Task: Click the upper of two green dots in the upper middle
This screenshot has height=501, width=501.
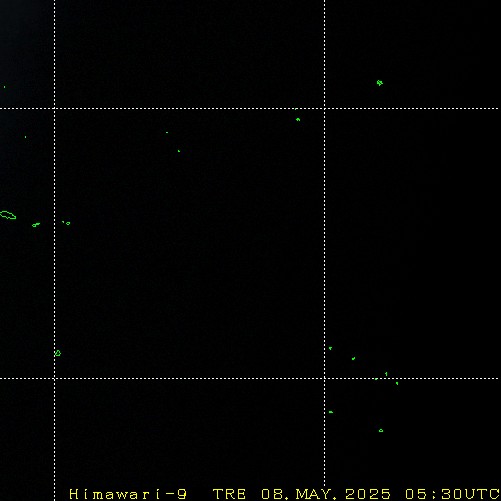Action: [x=167, y=132]
